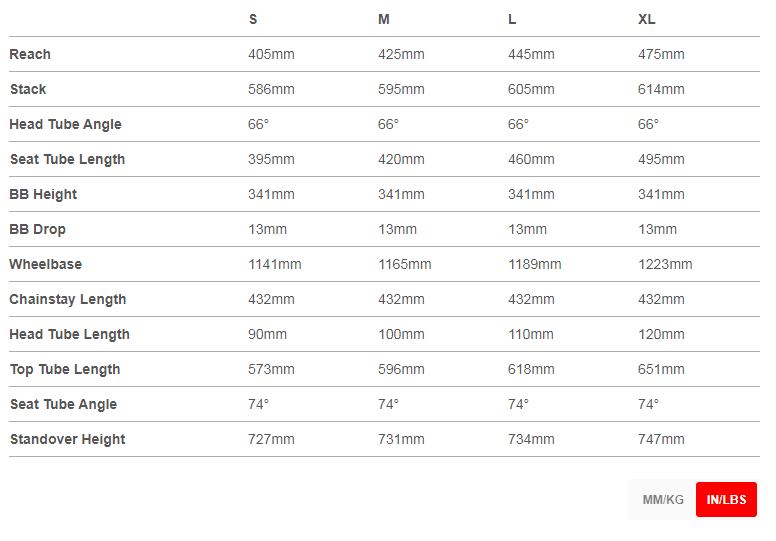Click the L size column header

pos(513,19)
